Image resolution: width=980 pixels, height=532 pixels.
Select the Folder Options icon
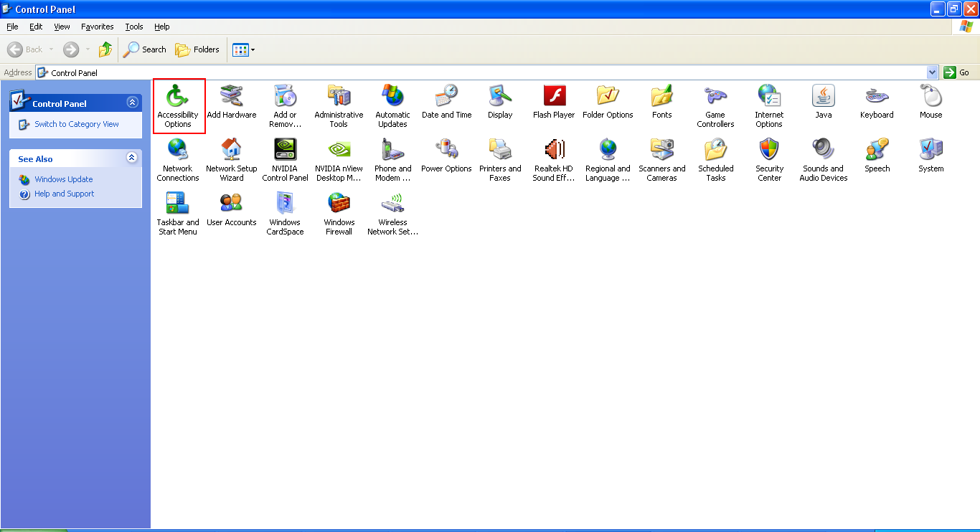[608, 102]
